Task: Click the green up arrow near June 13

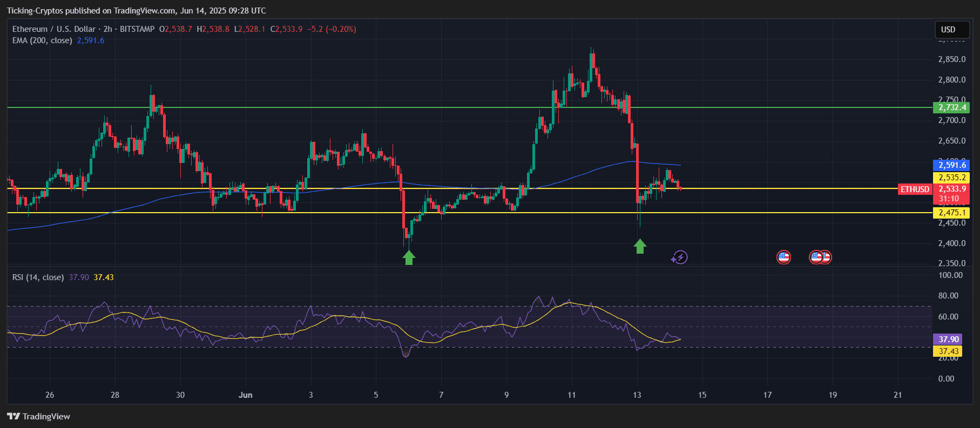Action: [640, 247]
